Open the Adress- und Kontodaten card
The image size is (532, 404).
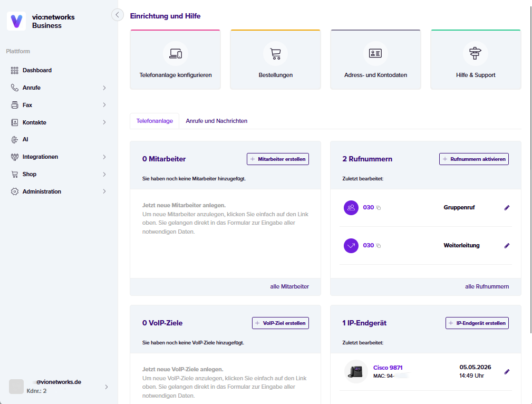[x=375, y=60]
